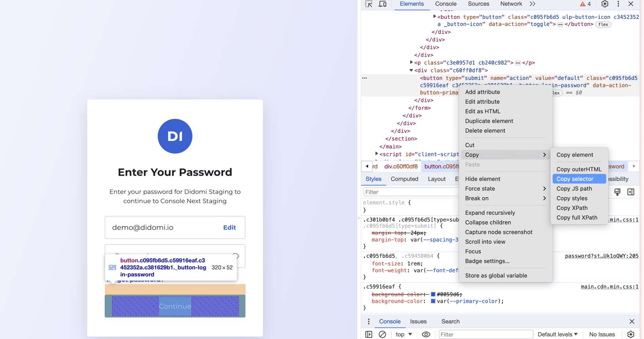Open console drawer three-dot menu
Viewport: 644px width, 339px height.
[x=369, y=322]
